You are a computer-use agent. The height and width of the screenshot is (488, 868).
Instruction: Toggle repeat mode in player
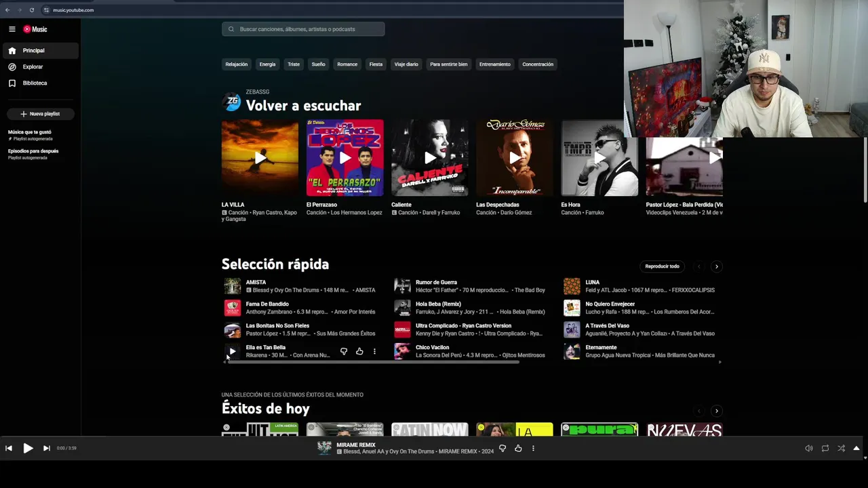point(825,448)
